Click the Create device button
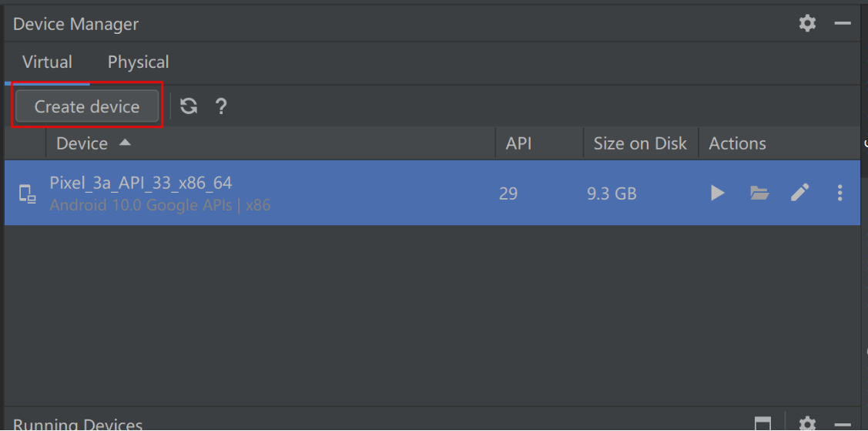Screen dimensions: 868x431 click(x=87, y=106)
